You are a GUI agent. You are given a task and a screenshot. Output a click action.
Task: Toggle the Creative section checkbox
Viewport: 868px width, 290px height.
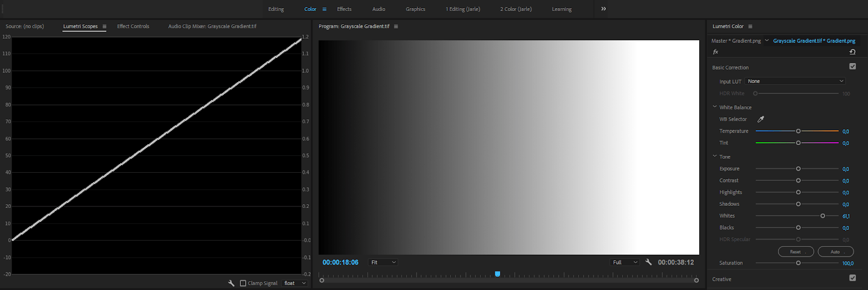pyautogui.click(x=852, y=278)
